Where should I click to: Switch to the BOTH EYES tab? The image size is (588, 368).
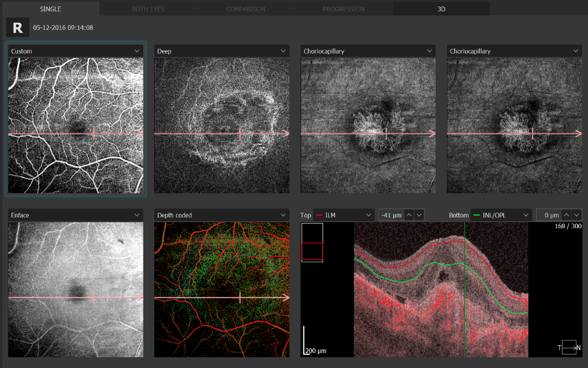tap(148, 9)
